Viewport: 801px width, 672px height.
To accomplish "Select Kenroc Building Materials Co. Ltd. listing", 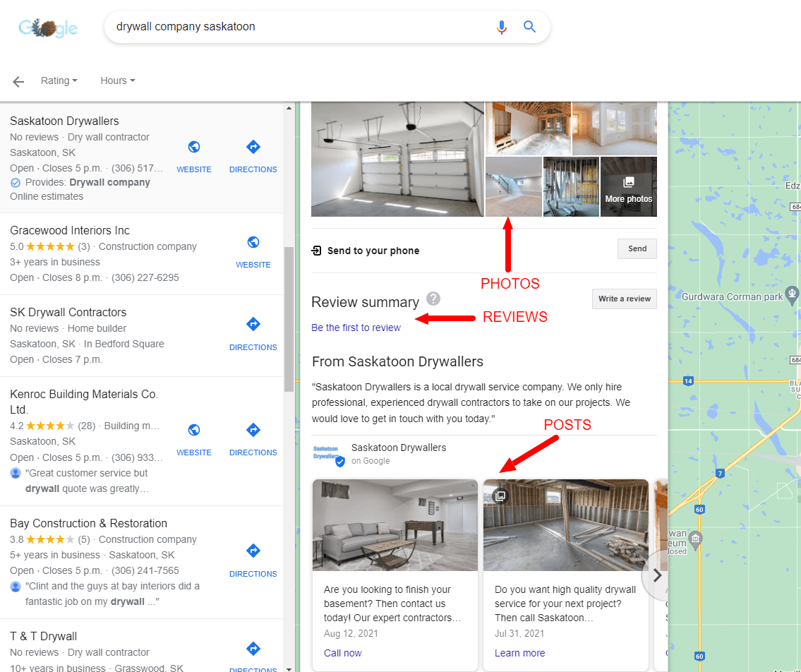I will (84, 402).
